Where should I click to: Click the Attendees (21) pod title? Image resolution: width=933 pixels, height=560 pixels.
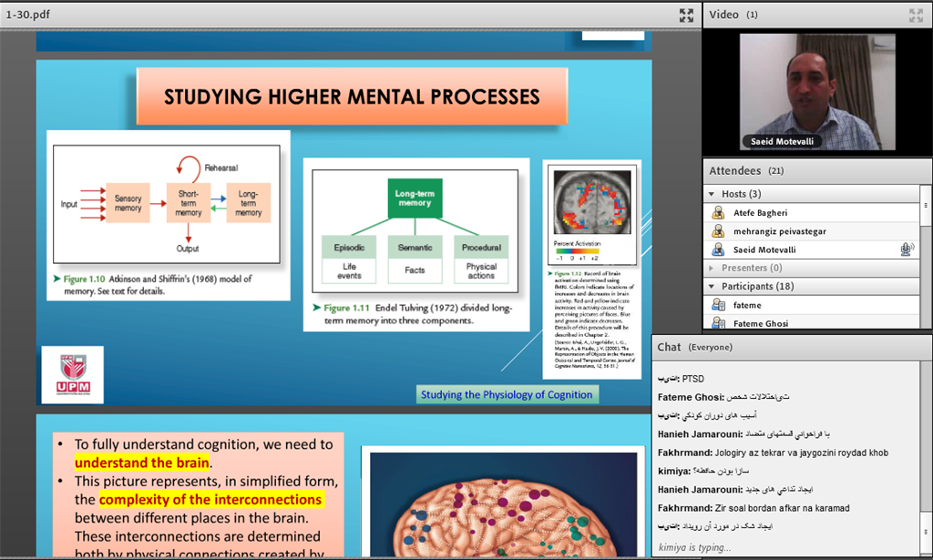pos(746,171)
